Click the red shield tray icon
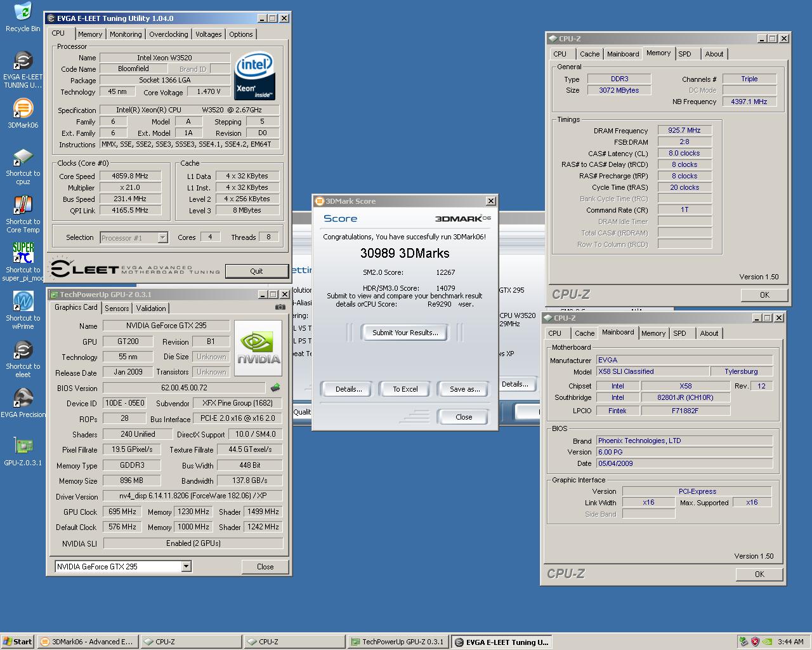This screenshot has height=650, width=812. pos(755,642)
